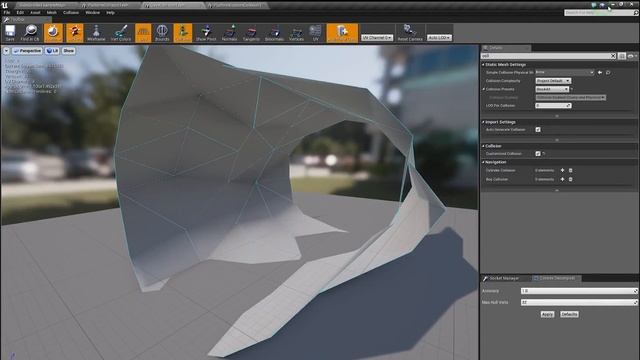Image resolution: width=640 pixels, height=360 pixels.
Task: Toggle Tangents display icon
Action: [251, 33]
